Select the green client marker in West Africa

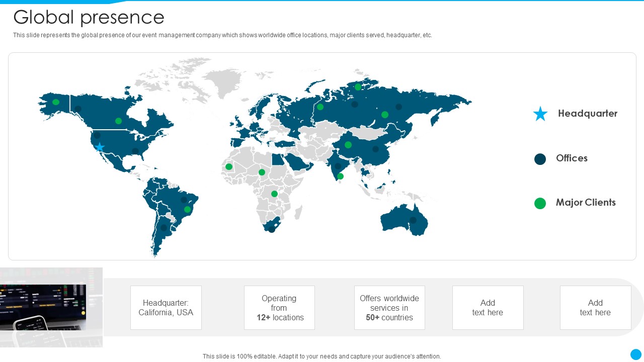pos(229,166)
